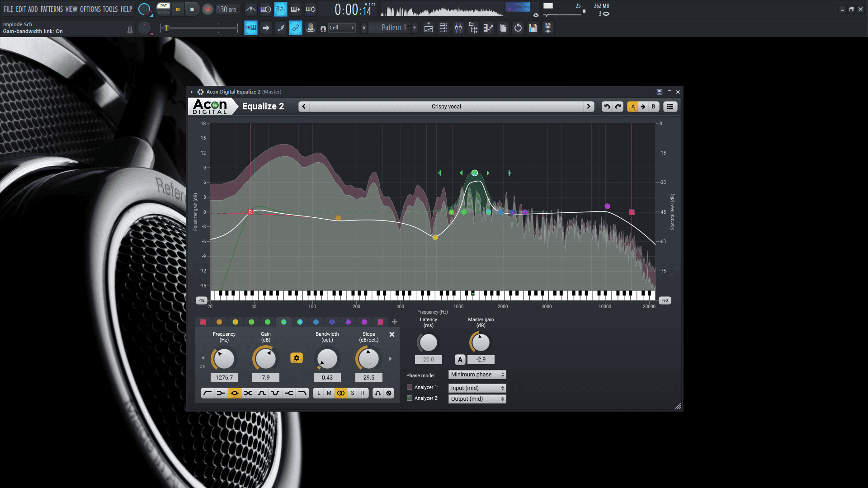This screenshot has height=488, width=868.
Task: Add a new EQ band with plus
Action: [395, 322]
